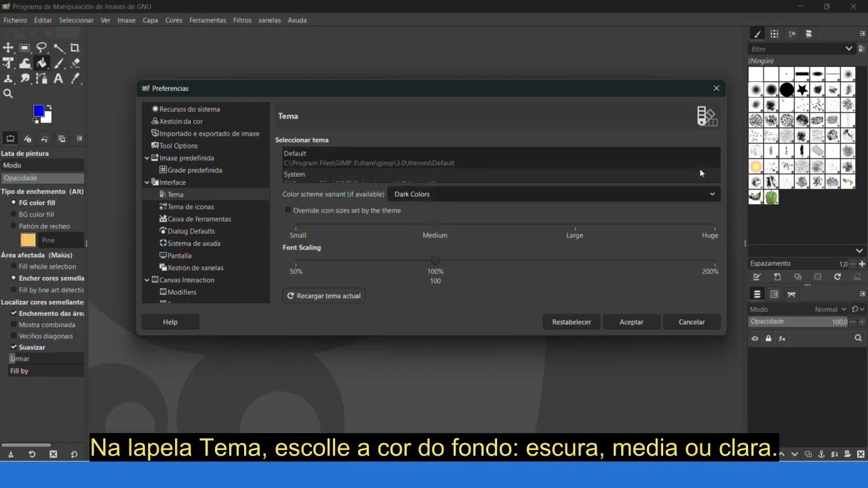Open the brush filtro dropdown
This screenshot has height=488, width=868.
(848, 49)
